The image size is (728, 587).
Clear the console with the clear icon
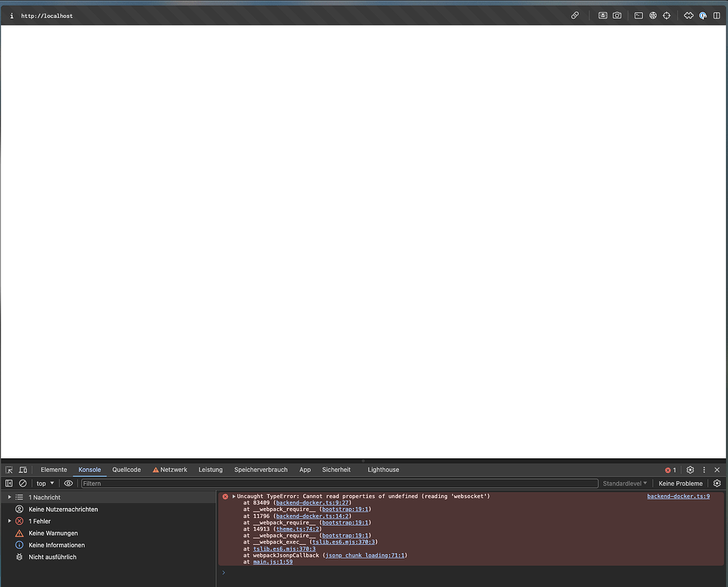23,483
